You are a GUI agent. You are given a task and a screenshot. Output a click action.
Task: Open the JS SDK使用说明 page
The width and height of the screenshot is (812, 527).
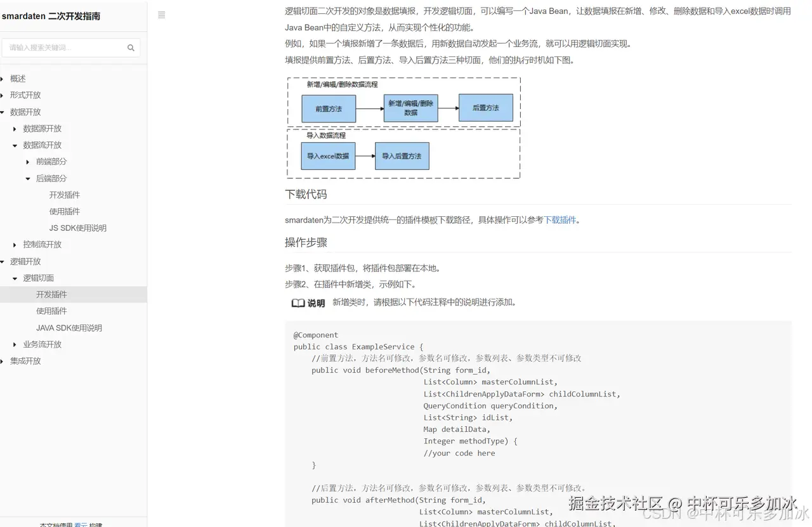click(x=78, y=228)
